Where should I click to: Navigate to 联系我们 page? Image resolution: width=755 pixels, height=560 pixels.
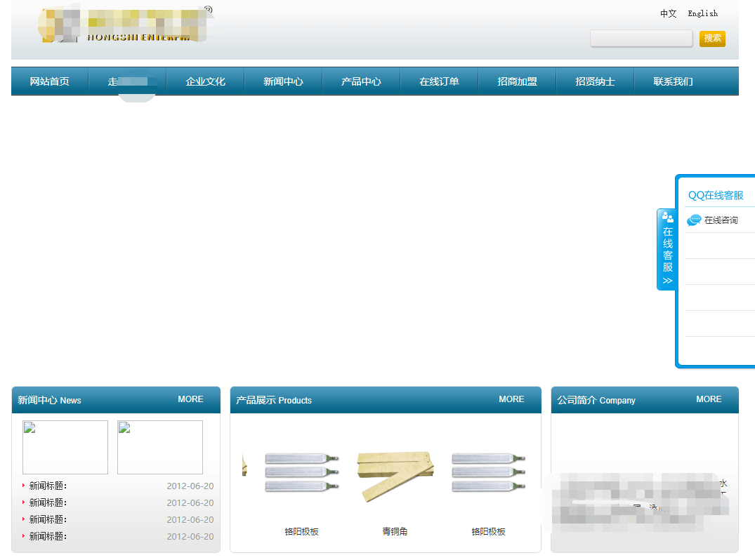(x=673, y=81)
